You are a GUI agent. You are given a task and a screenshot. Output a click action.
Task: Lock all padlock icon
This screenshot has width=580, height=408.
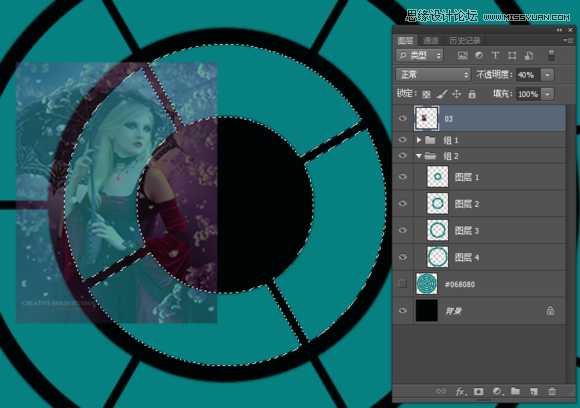click(x=472, y=94)
